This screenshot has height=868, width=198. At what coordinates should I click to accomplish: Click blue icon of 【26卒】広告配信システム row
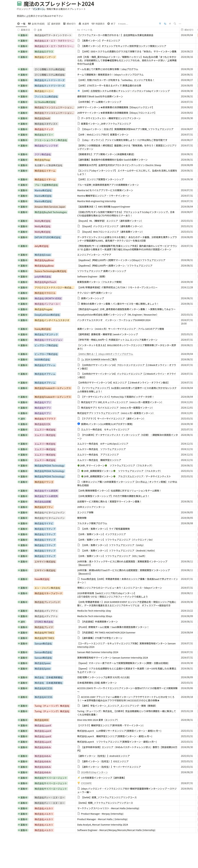coord(79,91)
